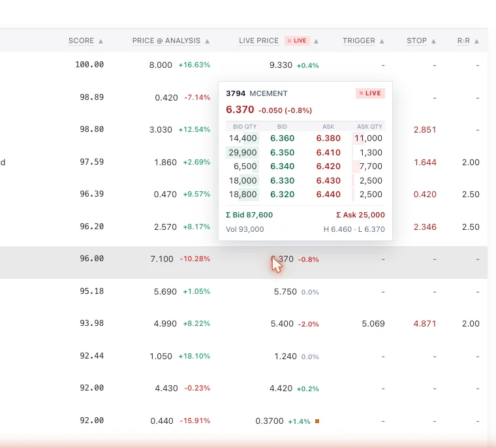Screen dimensions: 496x448
Task: Click the top bid price 6.360
Action: click(x=282, y=138)
